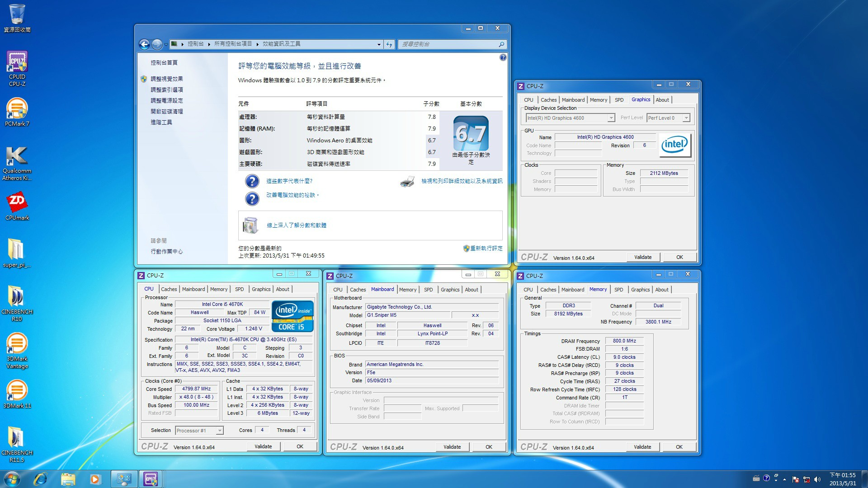Open 'Adjust power settings' in the sidebar
Viewport: 868px width, 488px height.
167,100
